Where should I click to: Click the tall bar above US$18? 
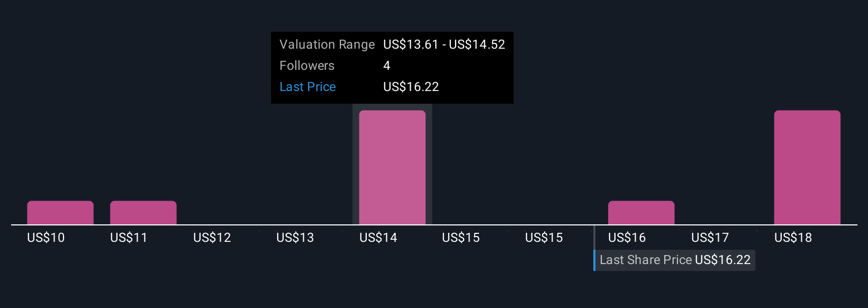click(x=807, y=168)
